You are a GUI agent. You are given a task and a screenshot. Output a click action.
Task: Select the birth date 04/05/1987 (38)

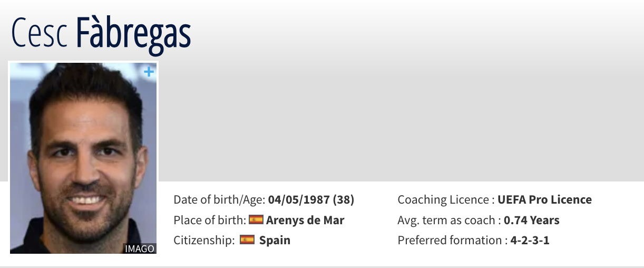[x=311, y=200]
